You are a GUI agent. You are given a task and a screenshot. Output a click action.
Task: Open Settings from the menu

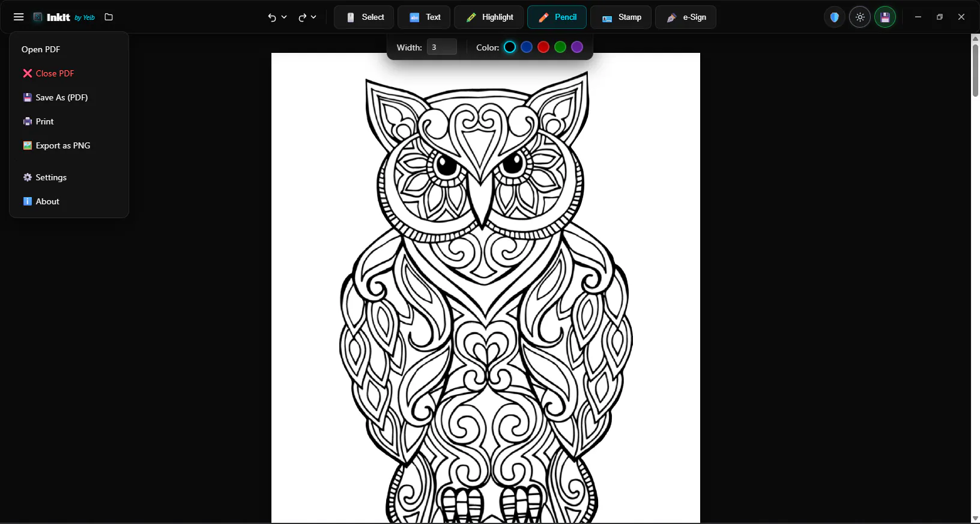69,177
